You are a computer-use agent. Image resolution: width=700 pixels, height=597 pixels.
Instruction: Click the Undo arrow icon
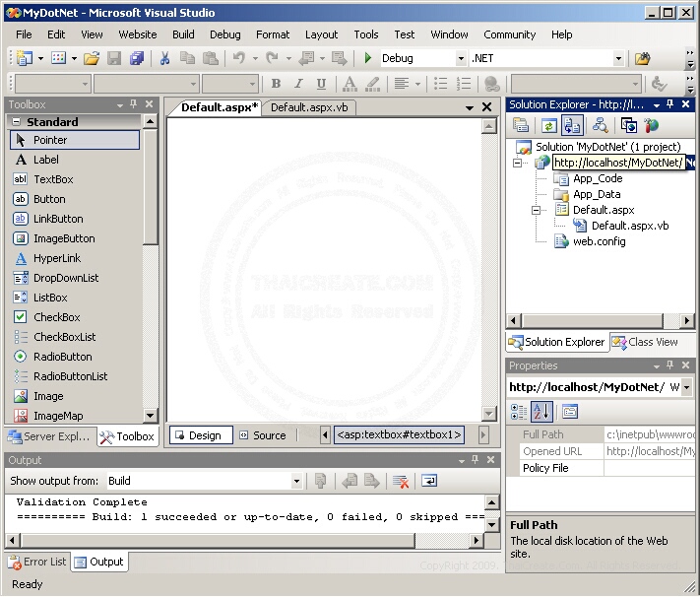[239, 58]
